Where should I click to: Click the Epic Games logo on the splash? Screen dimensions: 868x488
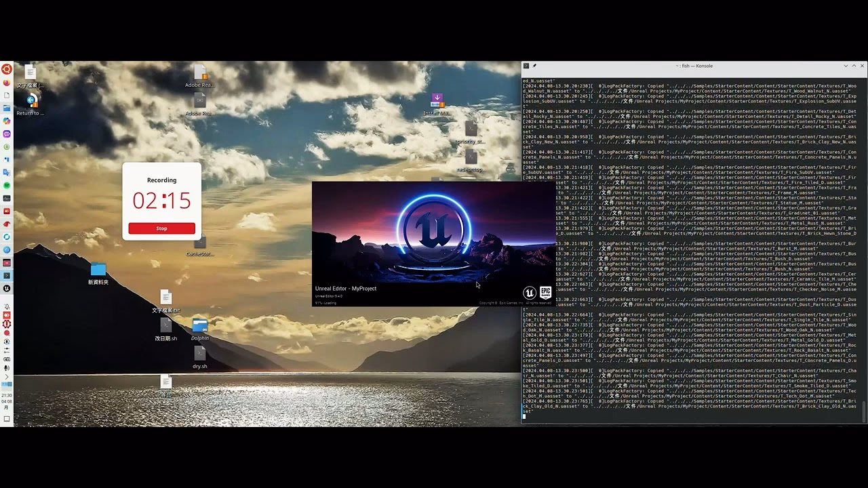[545, 293]
